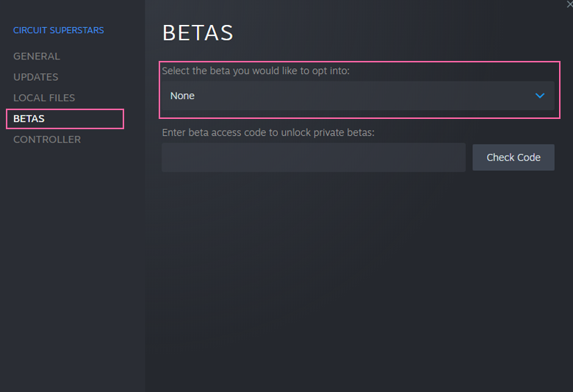Click right end of access code field
The width and height of the screenshot is (573, 392).
pos(452,158)
